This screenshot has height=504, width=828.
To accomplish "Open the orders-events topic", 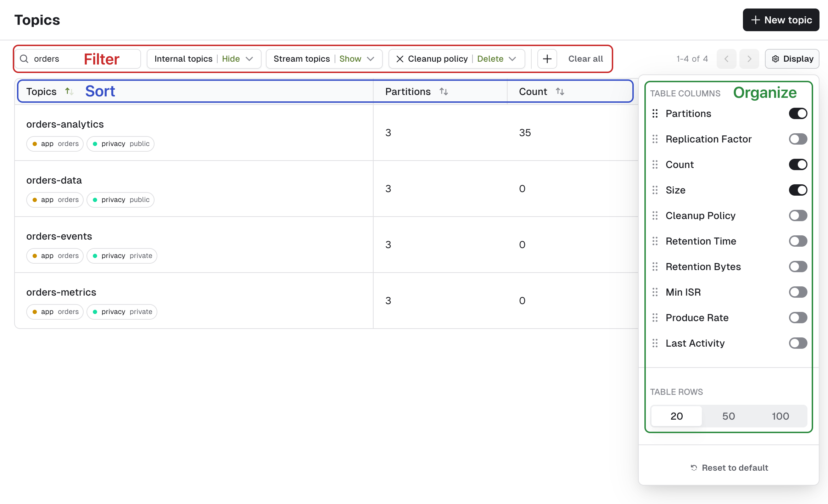I will (x=59, y=236).
